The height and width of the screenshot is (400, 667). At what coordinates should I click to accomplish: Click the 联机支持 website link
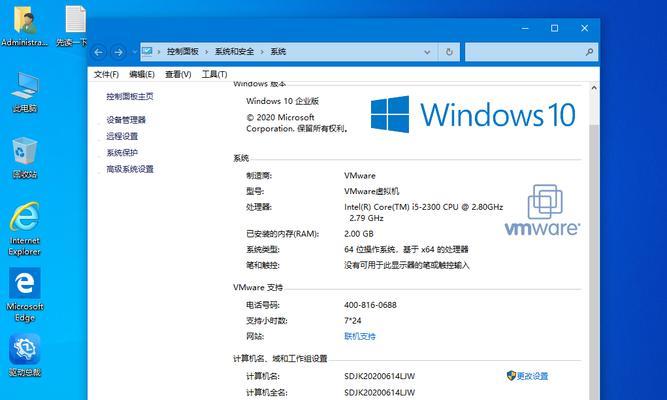(360, 336)
